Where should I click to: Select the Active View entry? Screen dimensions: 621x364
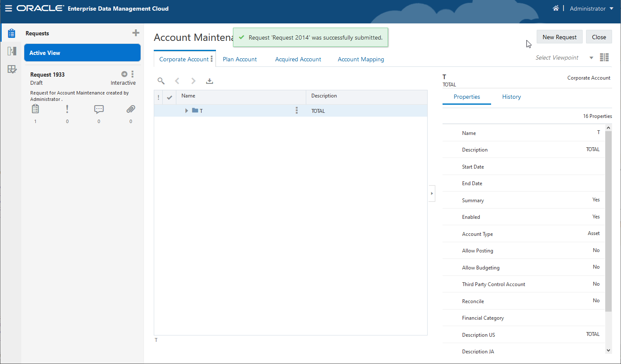[82, 52]
